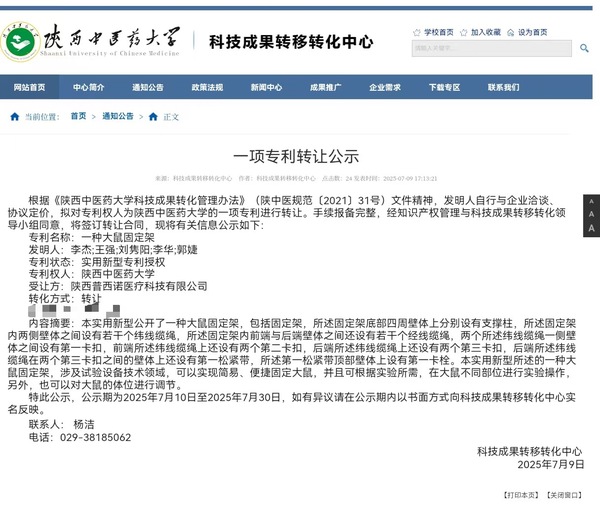Click 联系我们 in the navigation bar
This screenshot has height=516, width=600.
pyautogui.click(x=503, y=87)
